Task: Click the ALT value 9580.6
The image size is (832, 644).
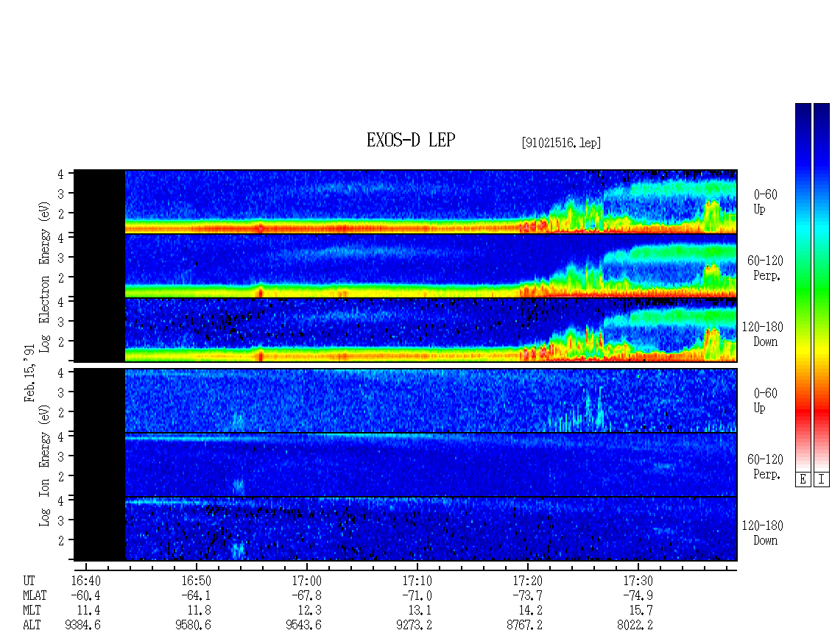Action: pyautogui.click(x=193, y=626)
